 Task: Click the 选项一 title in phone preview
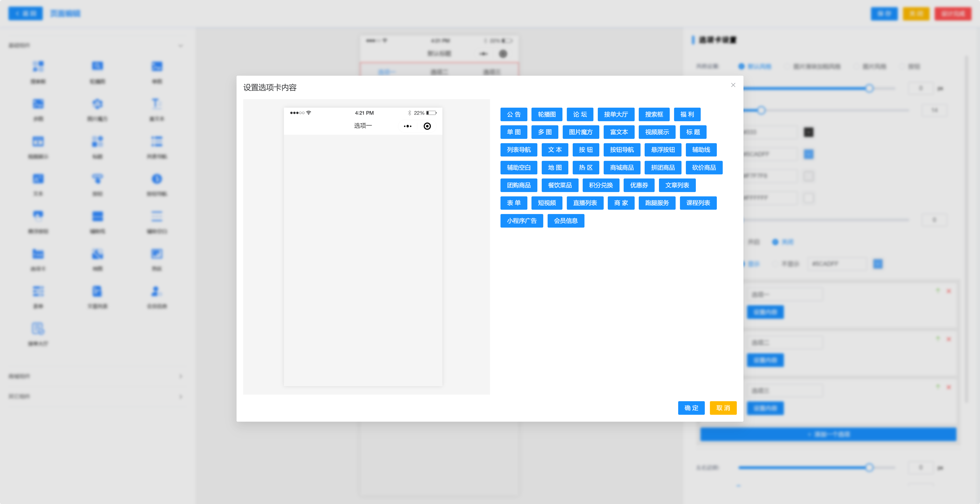pos(363,126)
